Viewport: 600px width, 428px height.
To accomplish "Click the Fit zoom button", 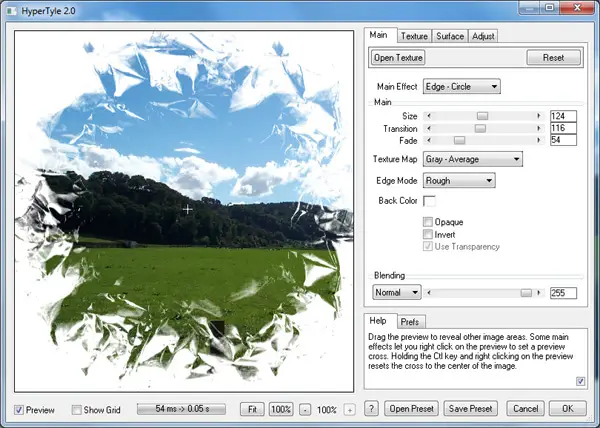I will [252, 409].
